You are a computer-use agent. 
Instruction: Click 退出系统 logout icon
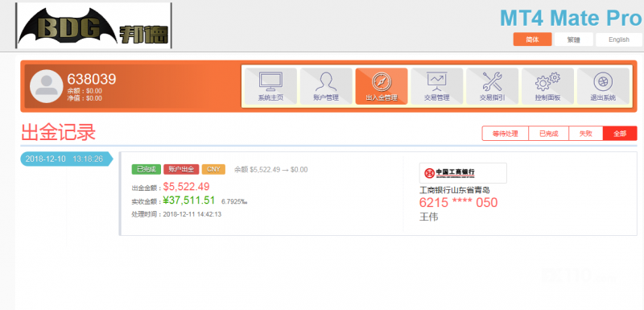[603, 86]
